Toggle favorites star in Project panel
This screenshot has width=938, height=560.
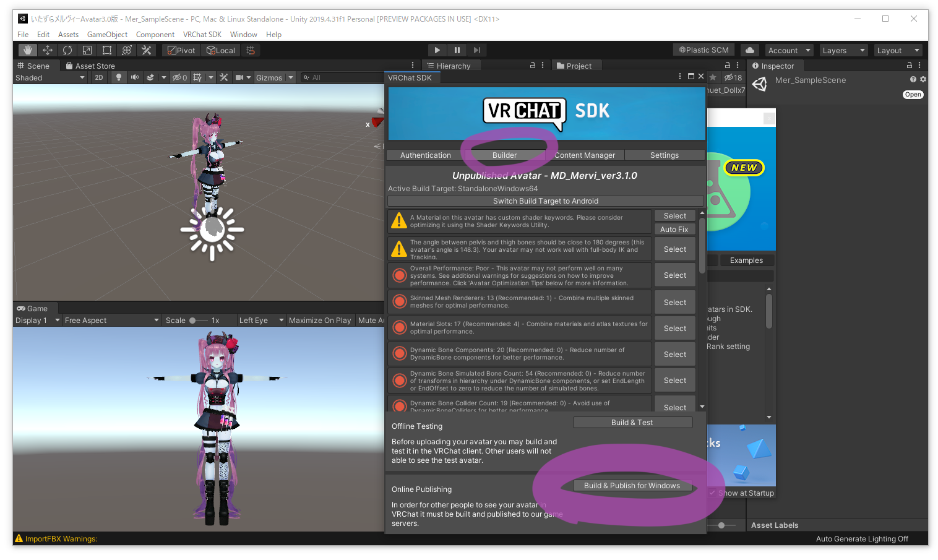click(713, 77)
